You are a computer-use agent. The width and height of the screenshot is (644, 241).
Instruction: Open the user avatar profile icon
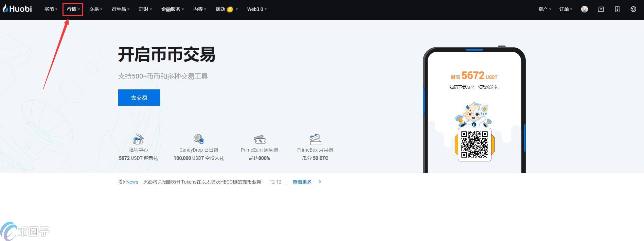tap(584, 9)
